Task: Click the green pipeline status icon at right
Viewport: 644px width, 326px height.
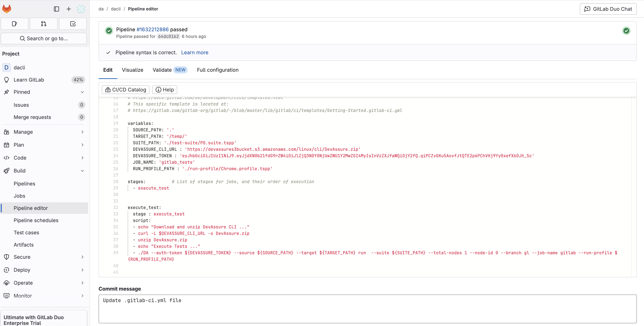Action: (626, 31)
